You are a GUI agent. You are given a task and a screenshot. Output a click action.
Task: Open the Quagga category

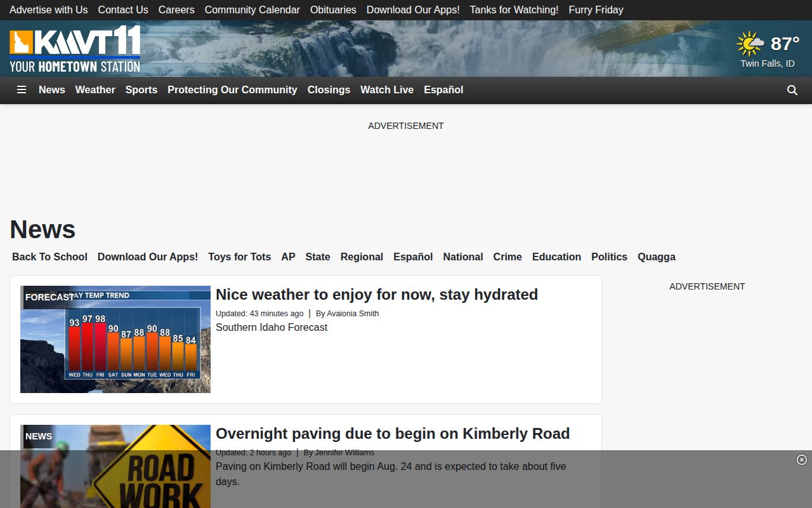point(657,257)
